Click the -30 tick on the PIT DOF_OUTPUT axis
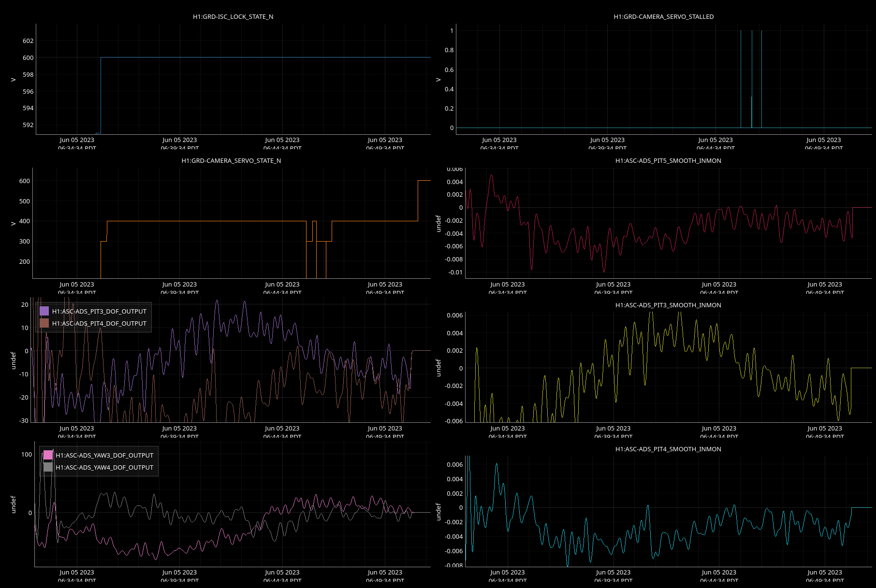The width and height of the screenshot is (876, 588). click(24, 420)
